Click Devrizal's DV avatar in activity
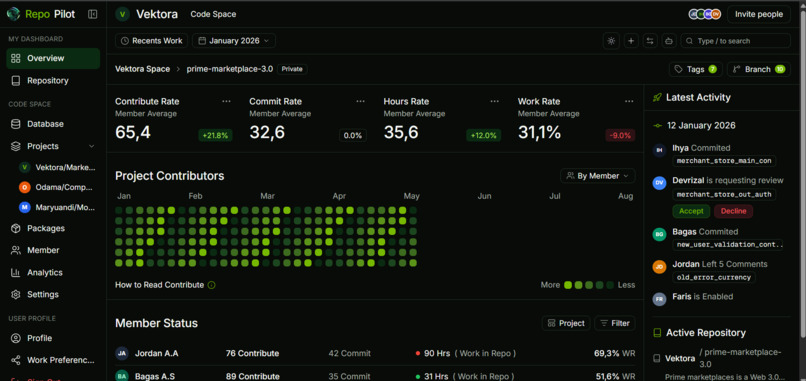 click(x=659, y=183)
